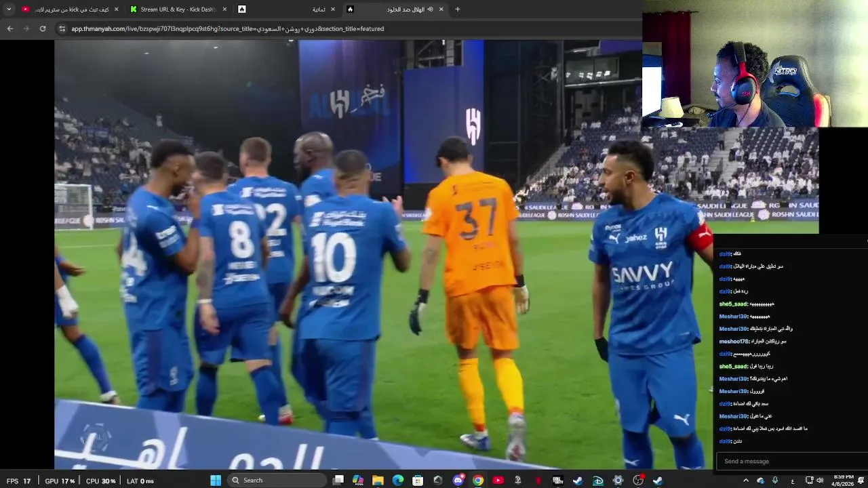Switch to Google Chrome on the taskbar

[478, 481]
